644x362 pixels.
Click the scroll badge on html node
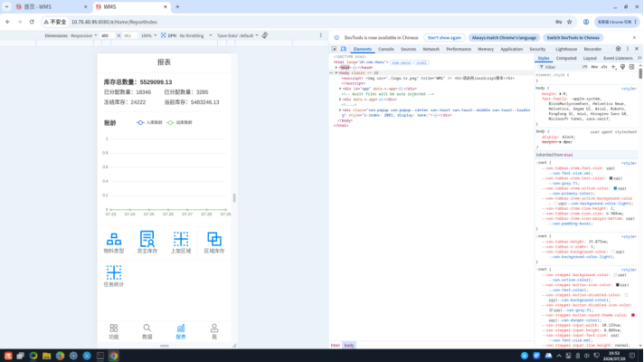coord(421,62)
